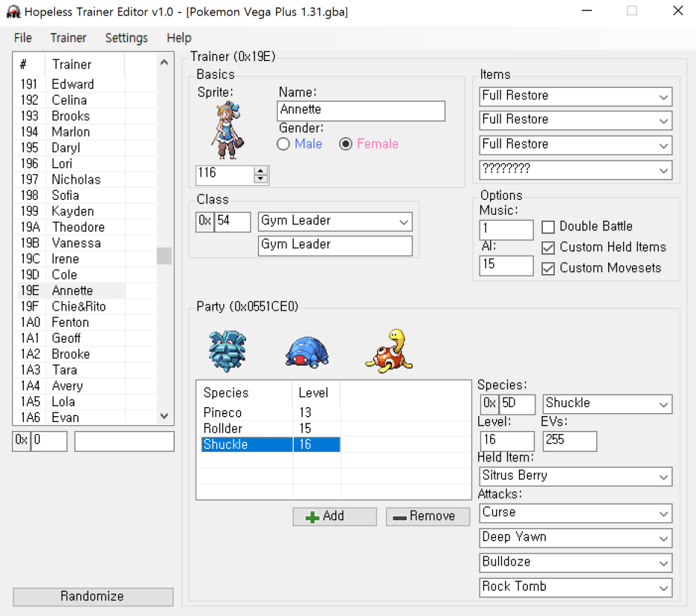Click the Pineco party sprite
Screen dimensions: 696x616
click(228, 351)
